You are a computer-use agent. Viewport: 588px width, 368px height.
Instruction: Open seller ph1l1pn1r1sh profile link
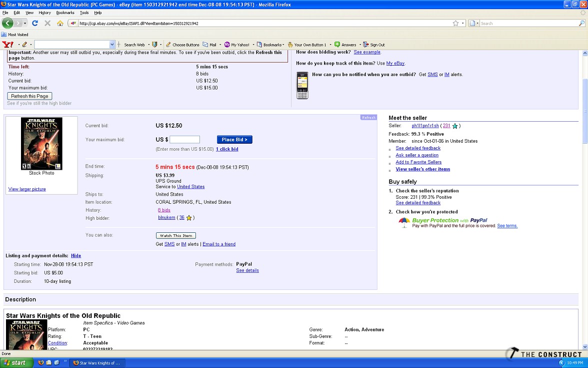[x=425, y=126]
